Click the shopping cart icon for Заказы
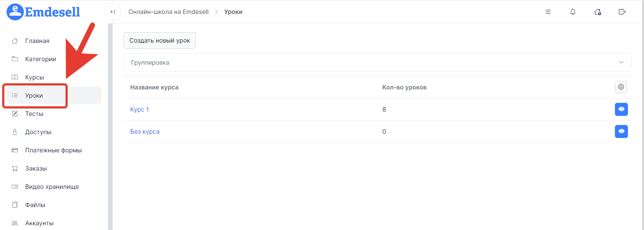This screenshot has width=644, height=230. [x=15, y=168]
